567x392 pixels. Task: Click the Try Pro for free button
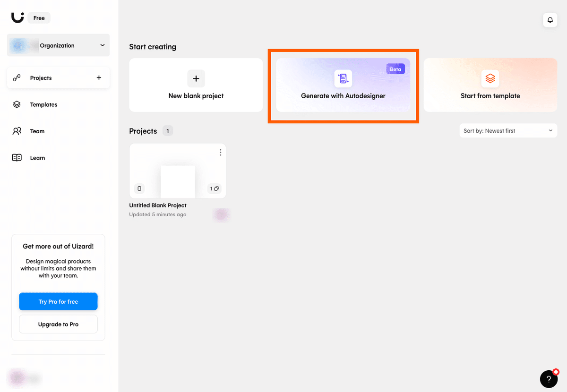click(x=58, y=301)
